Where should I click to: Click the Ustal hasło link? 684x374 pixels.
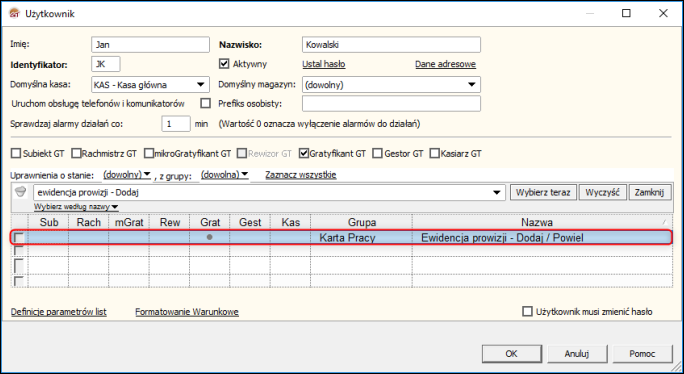point(324,64)
